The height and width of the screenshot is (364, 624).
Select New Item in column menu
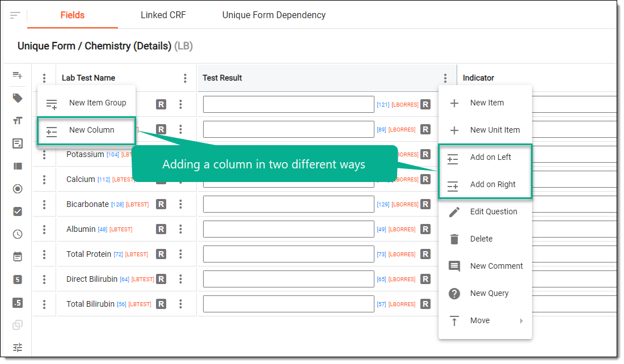point(485,103)
